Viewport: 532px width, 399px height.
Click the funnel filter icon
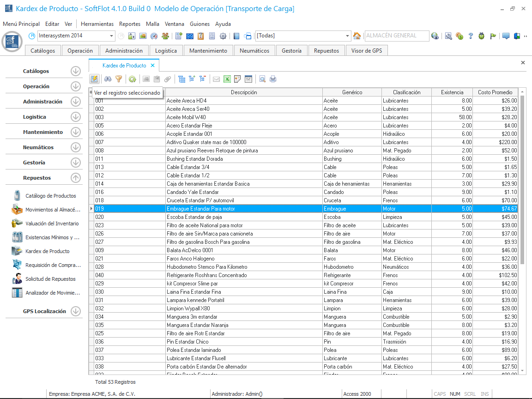click(x=119, y=79)
